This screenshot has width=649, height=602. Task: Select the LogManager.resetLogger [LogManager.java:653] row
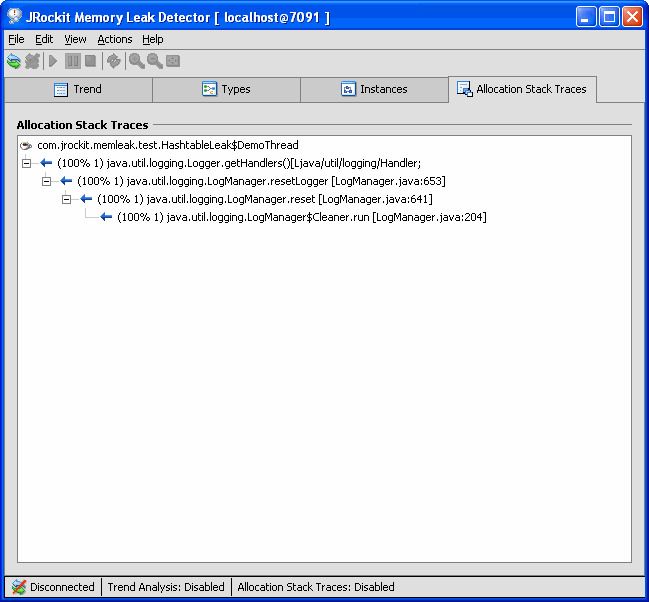(261, 181)
